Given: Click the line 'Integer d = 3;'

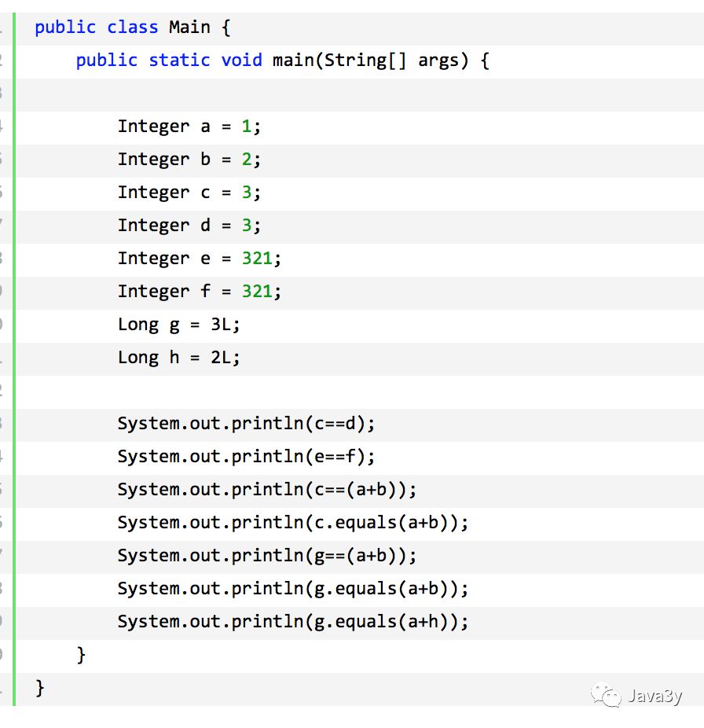Looking at the screenshot, I should (x=189, y=226).
